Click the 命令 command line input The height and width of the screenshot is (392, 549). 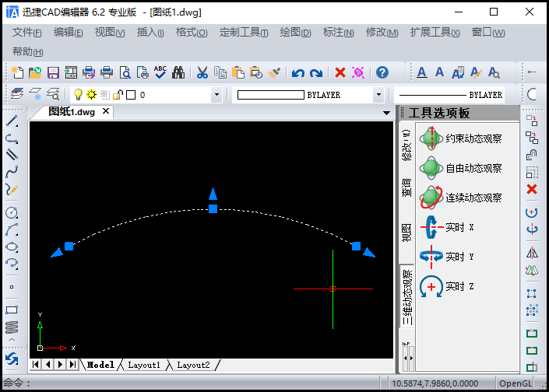[x=191, y=383]
